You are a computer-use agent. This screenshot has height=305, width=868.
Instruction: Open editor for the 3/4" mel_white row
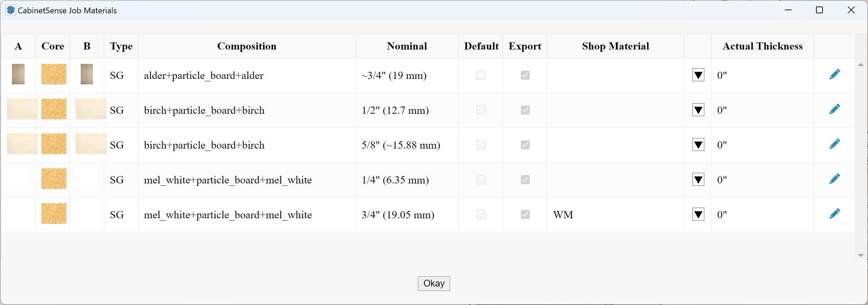coord(834,214)
